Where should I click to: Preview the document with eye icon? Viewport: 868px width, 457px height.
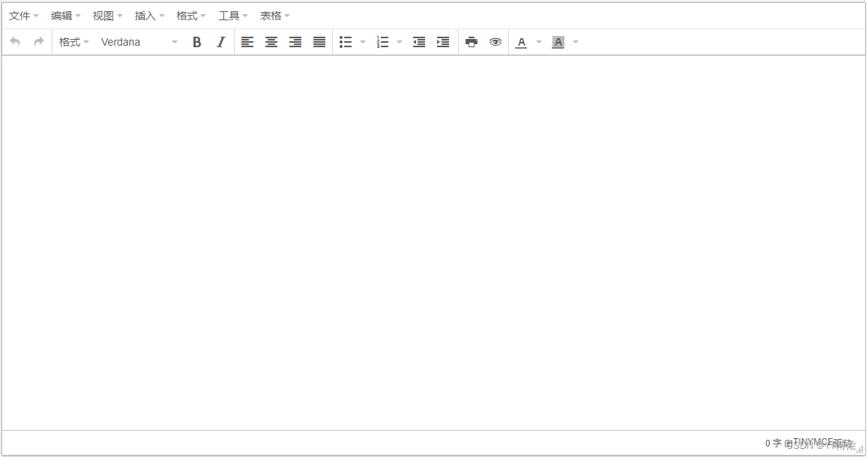coord(495,42)
